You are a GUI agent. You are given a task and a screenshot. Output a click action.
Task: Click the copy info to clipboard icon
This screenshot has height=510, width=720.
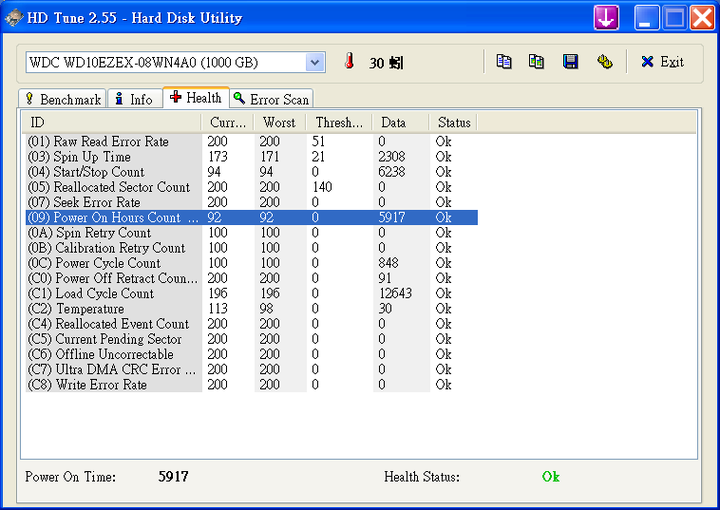click(504, 62)
